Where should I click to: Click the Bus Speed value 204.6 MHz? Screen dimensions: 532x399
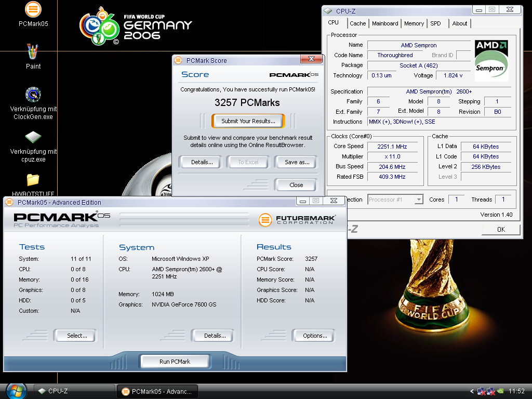click(x=392, y=167)
